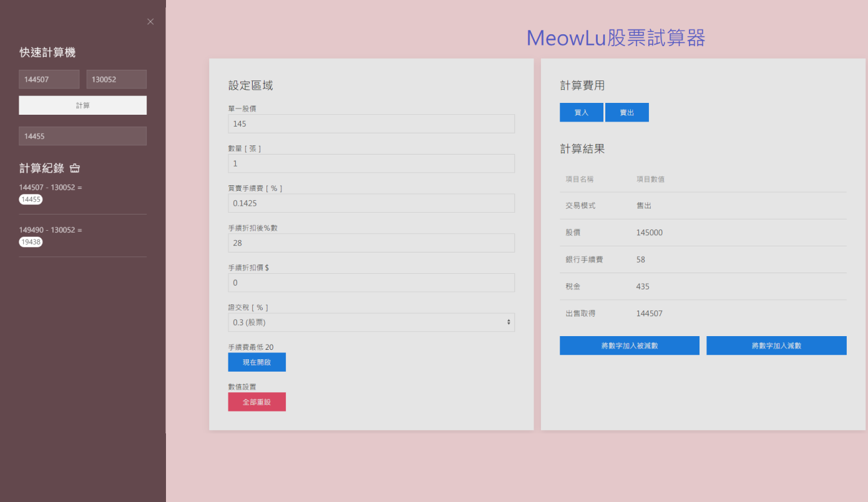868x502 pixels.
Task: Click the 稅金 value 435
Action: click(643, 286)
